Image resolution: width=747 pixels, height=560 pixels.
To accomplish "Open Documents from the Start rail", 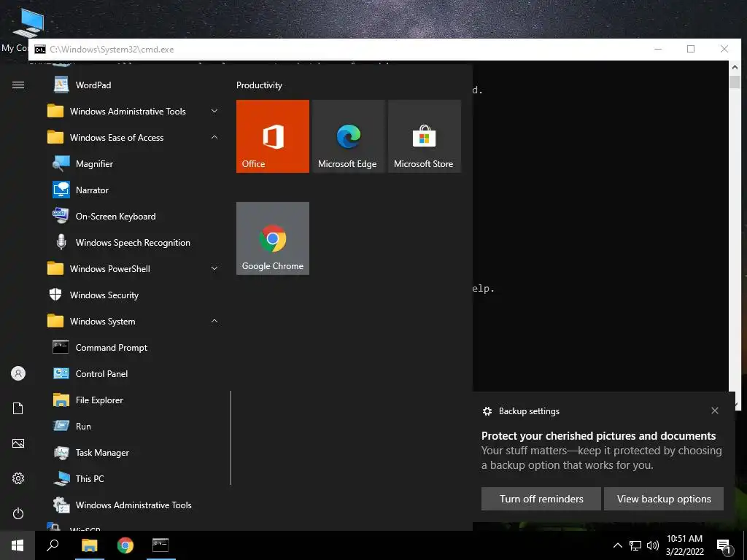I will 18,408.
